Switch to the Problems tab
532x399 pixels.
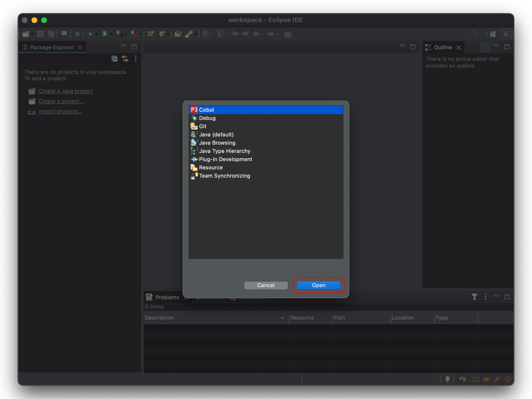click(167, 297)
